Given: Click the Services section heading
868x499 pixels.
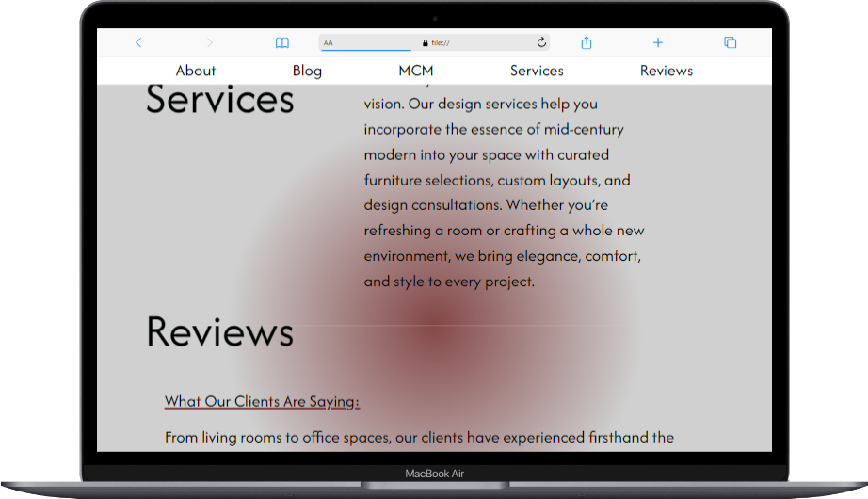Looking at the screenshot, I should click(219, 99).
